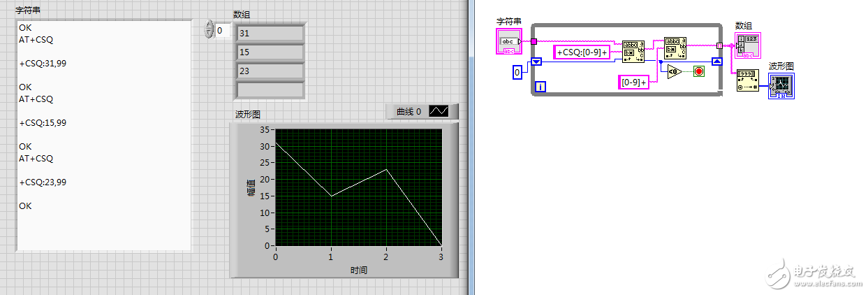Click the +CSQ:31,99 line in string box
Viewport: 868px width, 295px height.
coord(43,64)
